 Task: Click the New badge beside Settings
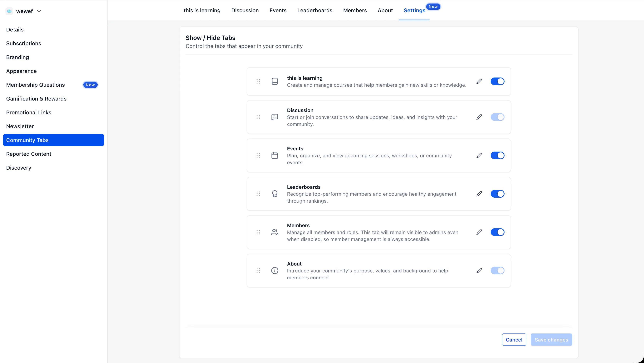tap(433, 7)
